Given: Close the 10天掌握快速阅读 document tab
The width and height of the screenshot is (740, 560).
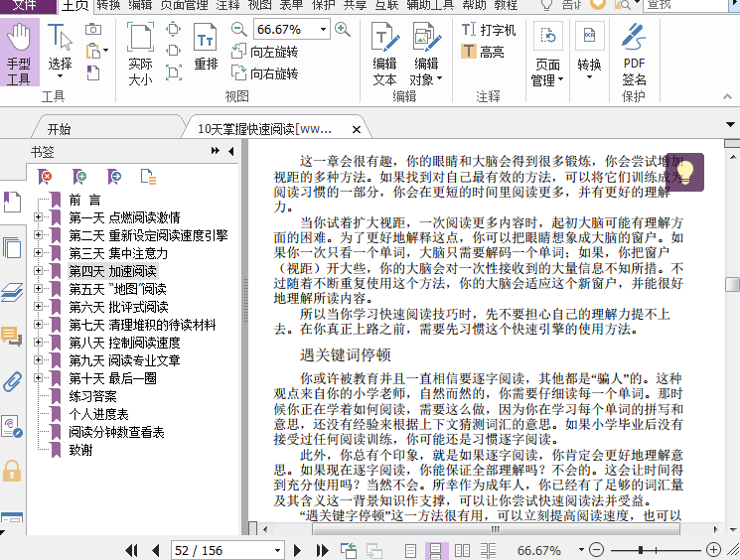Looking at the screenshot, I should [x=357, y=129].
